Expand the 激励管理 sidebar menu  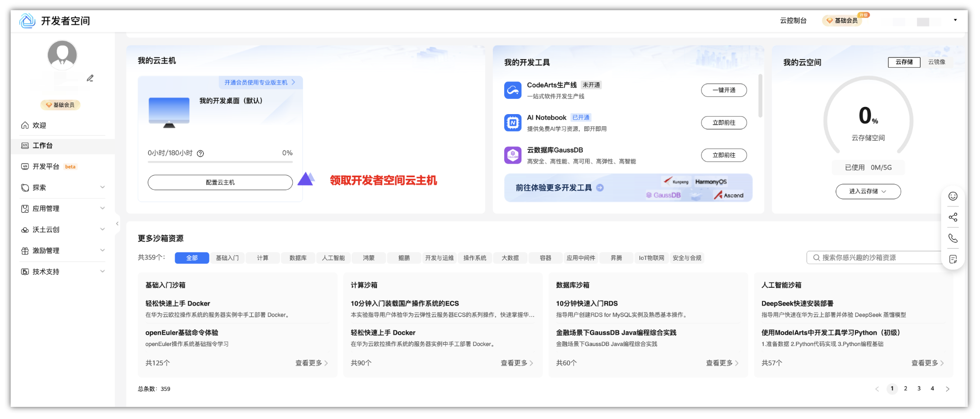(x=63, y=250)
